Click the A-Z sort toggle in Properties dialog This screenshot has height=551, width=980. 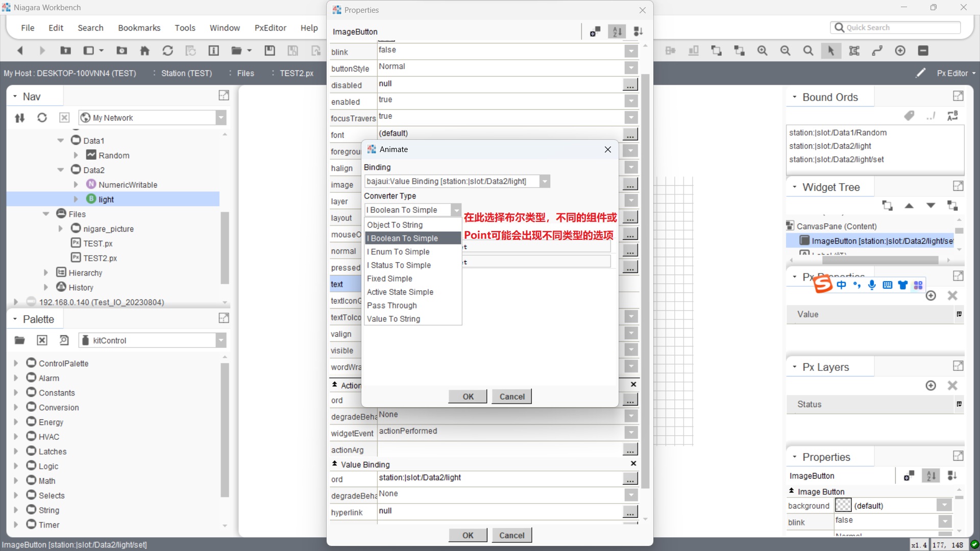coord(617,32)
